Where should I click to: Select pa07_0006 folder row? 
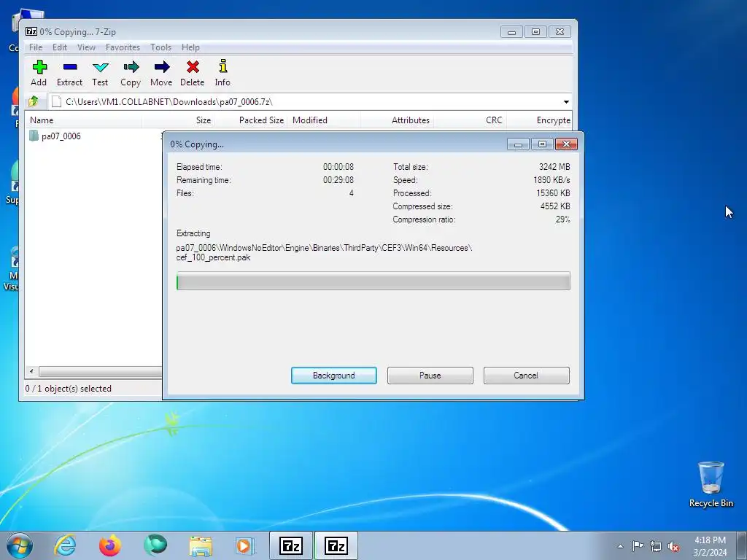94,136
